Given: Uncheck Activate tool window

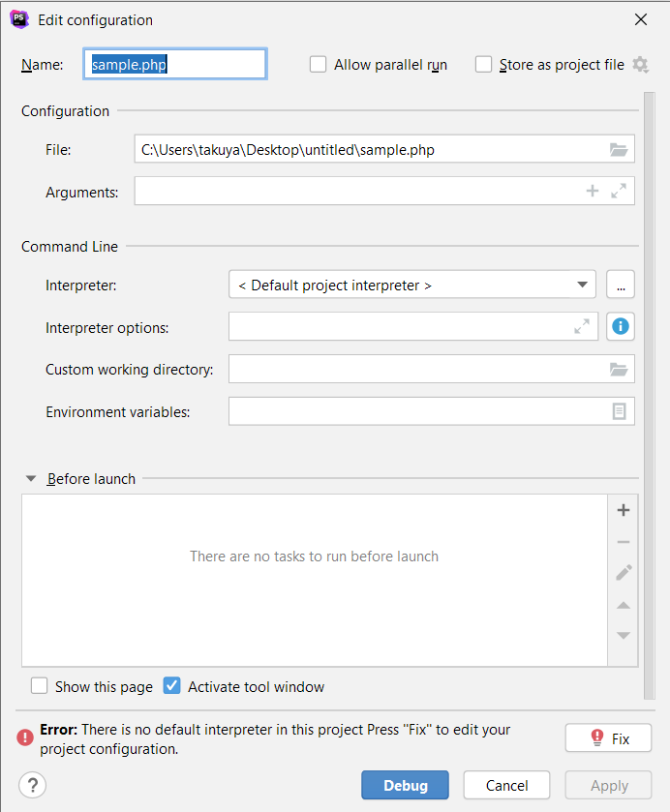Looking at the screenshot, I should (172, 686).
